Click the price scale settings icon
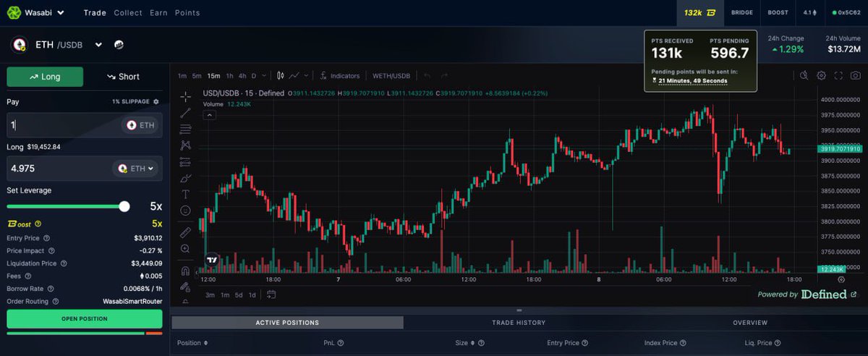The image size is (868, 356). click(841, 279)
